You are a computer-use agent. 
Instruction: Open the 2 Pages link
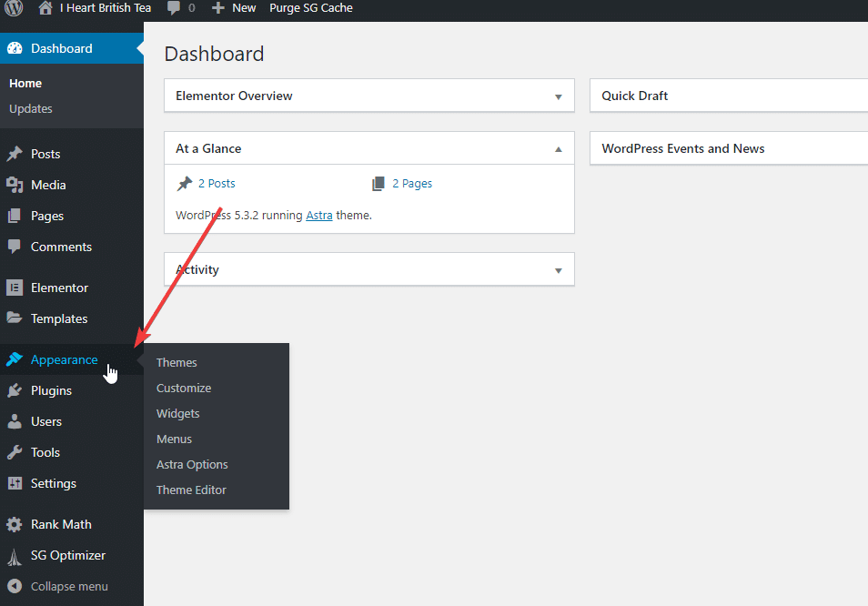point(412,184)
